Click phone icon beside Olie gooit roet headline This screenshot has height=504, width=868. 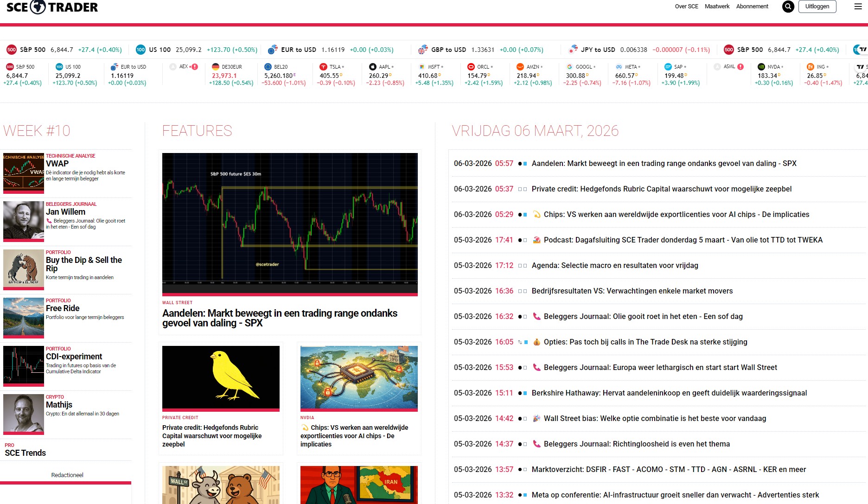point(537,316)
